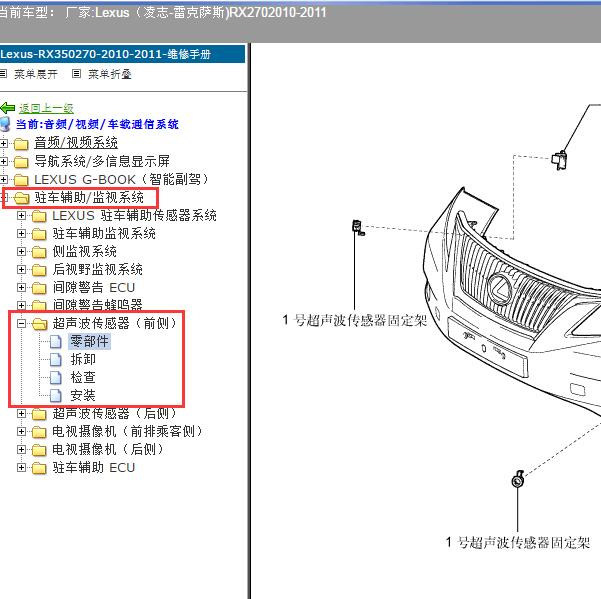This screenshot has width=601, height=599.
Task: Click the 安装 document icon
Action: coord(56,396)
